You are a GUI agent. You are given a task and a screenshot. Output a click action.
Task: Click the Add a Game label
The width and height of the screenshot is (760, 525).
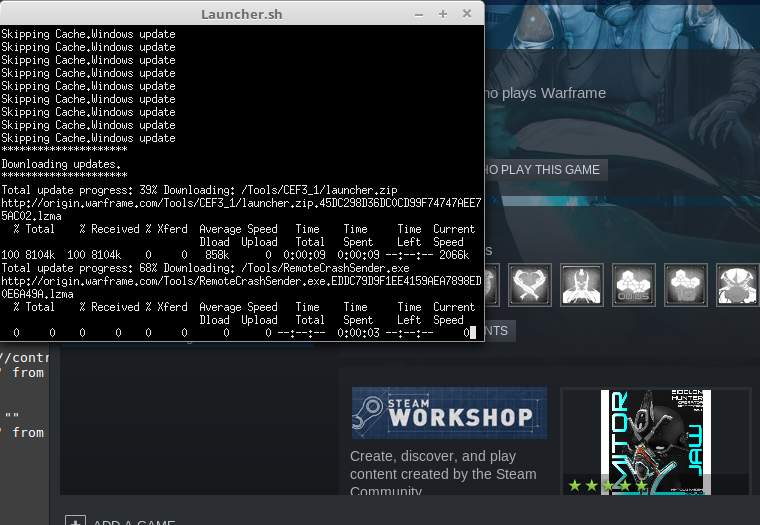pyautogui.click(x=135, y=522)
